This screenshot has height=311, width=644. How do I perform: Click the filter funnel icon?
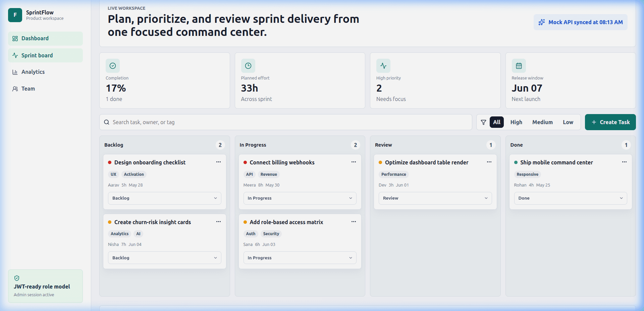click(x=483, y=122)
